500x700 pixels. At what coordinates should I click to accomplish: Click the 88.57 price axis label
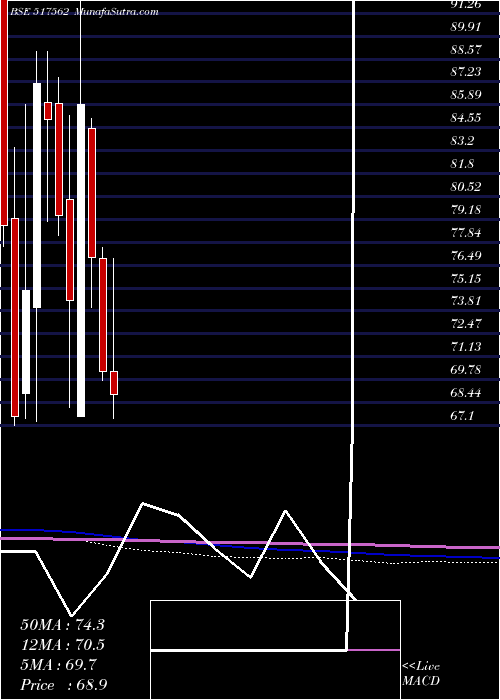click(x=466, y=50)
